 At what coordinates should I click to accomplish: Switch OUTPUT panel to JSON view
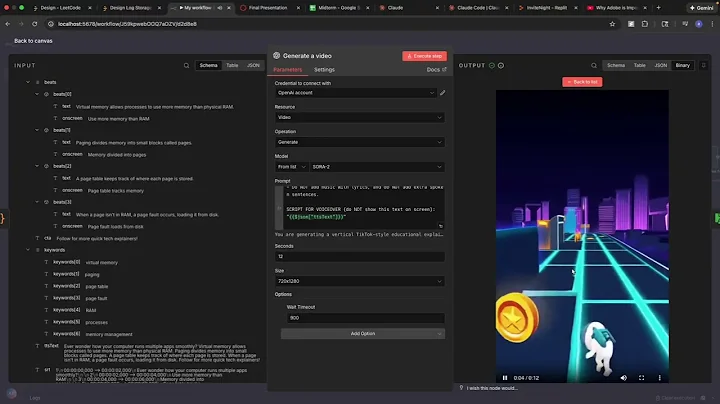pos(660,65)
